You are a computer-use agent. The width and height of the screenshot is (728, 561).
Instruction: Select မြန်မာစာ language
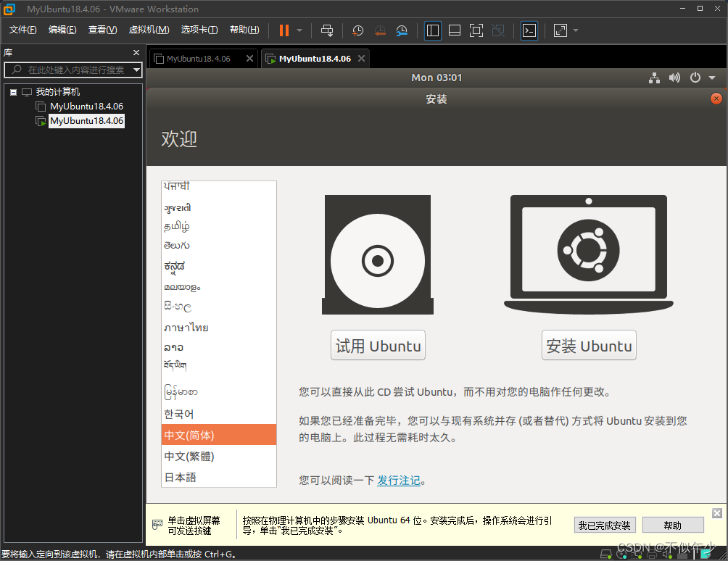tap(219, 392)
